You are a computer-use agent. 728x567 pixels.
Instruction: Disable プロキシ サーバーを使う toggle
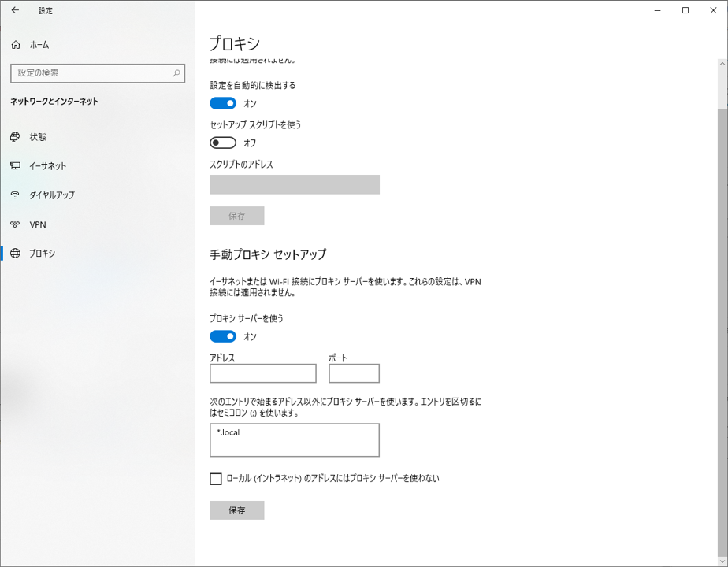pyautogui.click(x=223, y=336)
